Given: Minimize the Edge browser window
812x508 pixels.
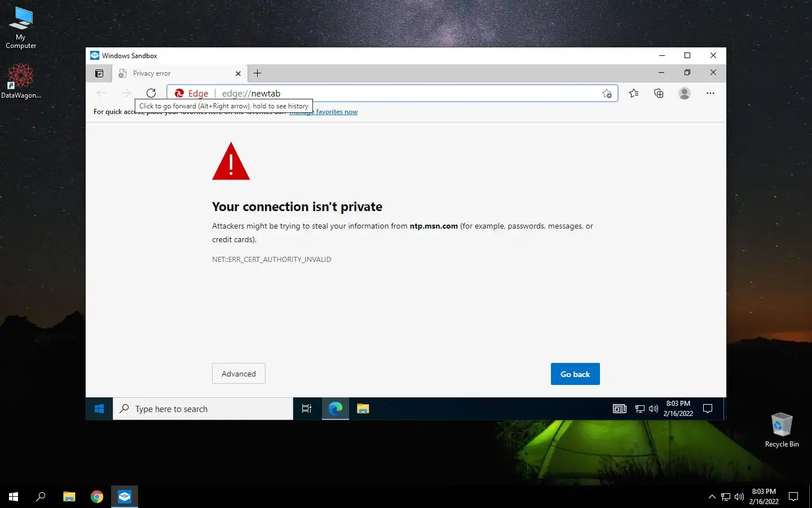Looking at the screenshot, I should tap(661, 73).
